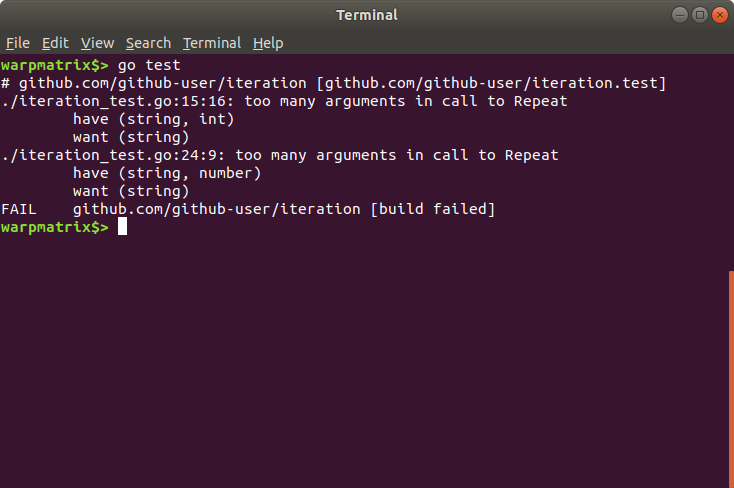Click 'have (string, int)' output line

pyautogui.click(x=154, y=119)
